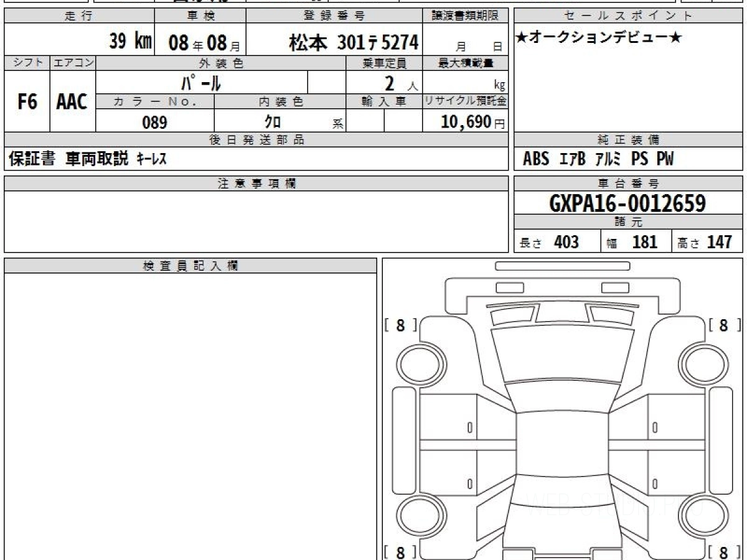747x560 pixels.
Task: Click the mileage value 39 km
Action: coord(130,42)
